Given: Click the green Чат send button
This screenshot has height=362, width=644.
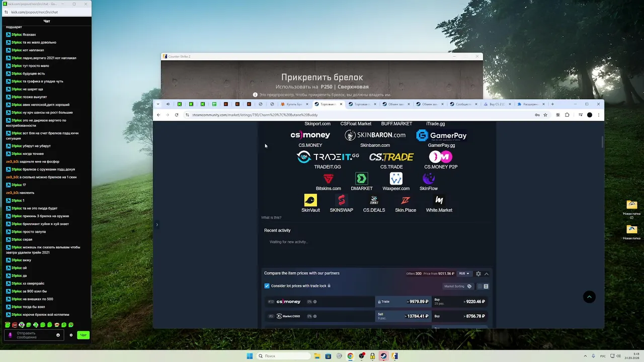Looking at the screenshot, I should pos(84,335).
